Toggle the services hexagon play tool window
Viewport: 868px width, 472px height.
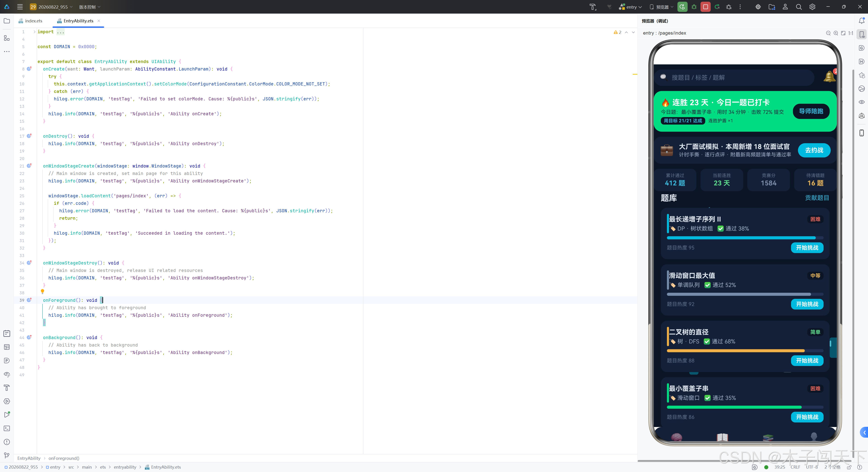click(7, 401)
